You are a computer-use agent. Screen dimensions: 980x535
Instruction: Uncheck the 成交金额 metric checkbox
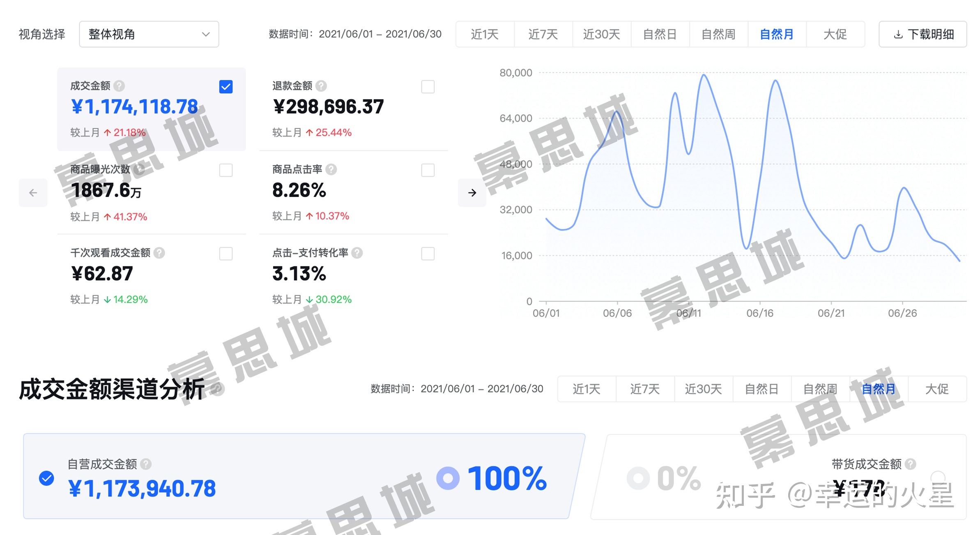pos(226,86)
